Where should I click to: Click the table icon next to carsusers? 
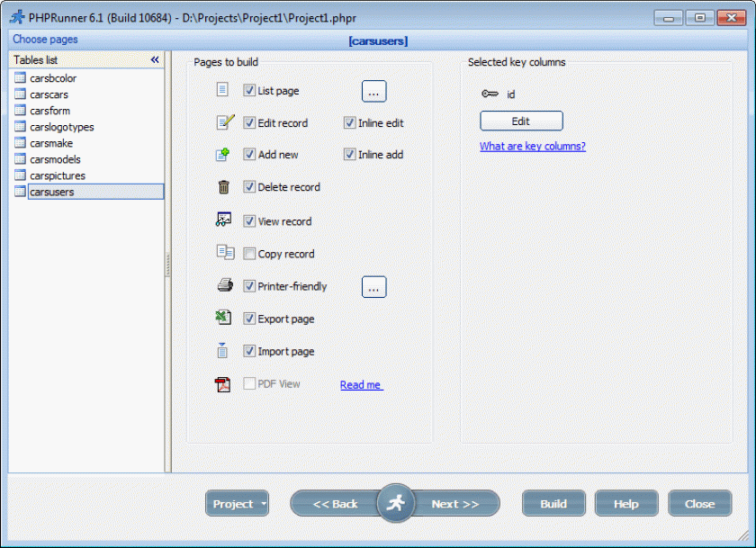coord(20,192)
